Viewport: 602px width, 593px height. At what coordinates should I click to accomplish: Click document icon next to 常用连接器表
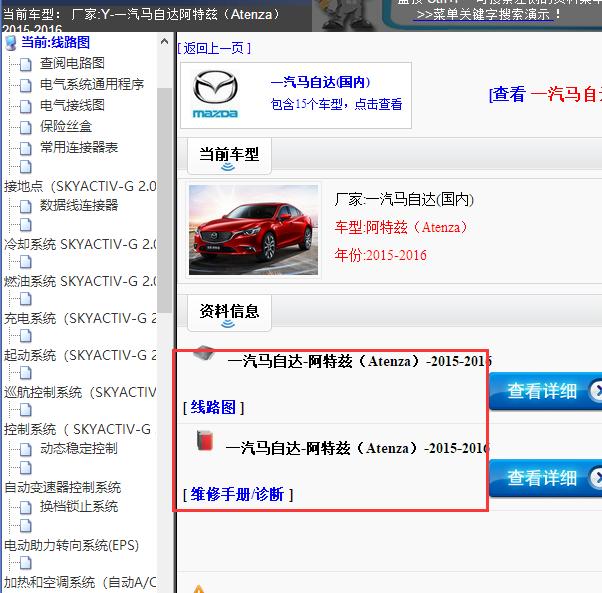tap(26, 148)
